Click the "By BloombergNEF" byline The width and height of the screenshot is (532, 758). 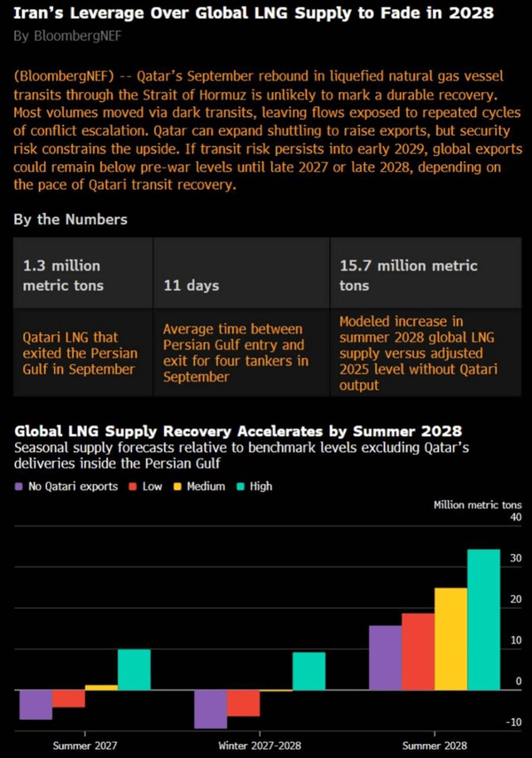[67, 36]
